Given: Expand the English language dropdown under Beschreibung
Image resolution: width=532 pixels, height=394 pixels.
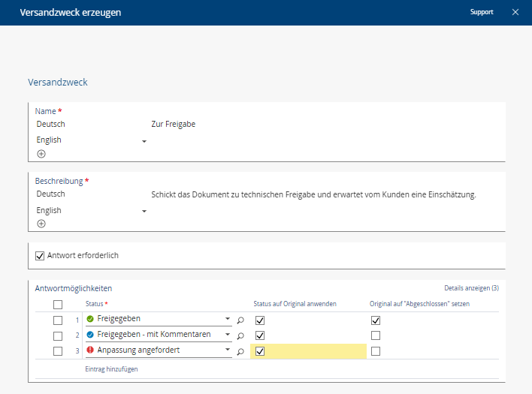Looking at the screenshot, I should pos(144,211).
